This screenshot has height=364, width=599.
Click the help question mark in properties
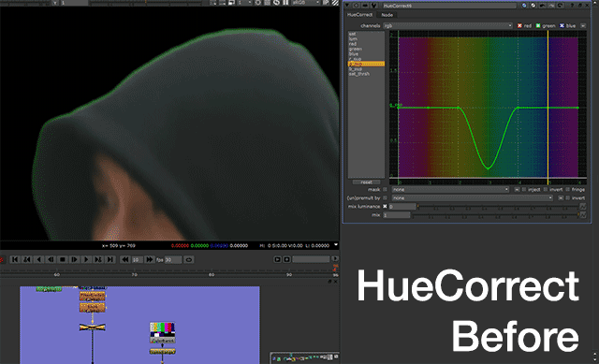tap(572, 6)
